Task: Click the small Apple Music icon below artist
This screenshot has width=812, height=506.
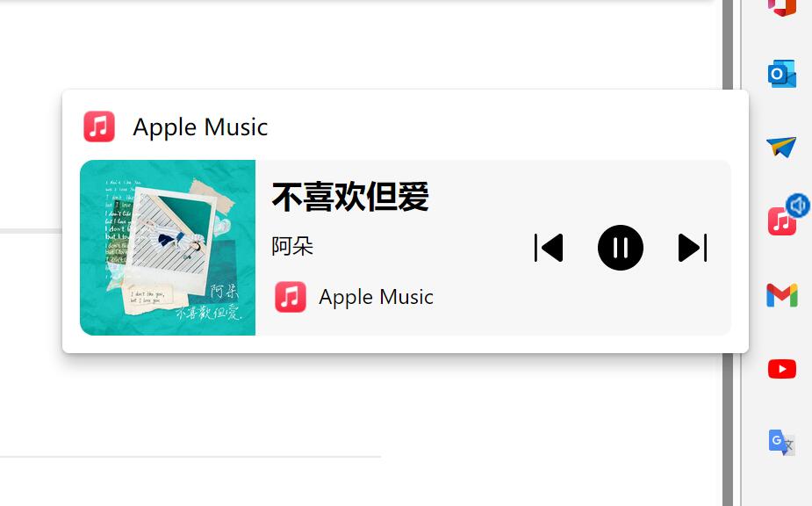Action: (x=290, y=297)
